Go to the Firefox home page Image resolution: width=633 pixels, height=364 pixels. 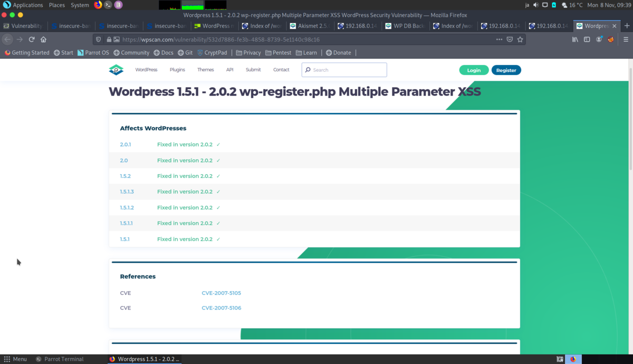[x=43, y=40]
